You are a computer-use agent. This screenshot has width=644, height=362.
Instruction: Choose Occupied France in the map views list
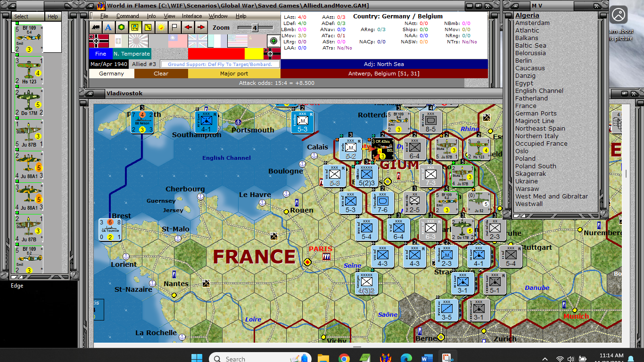541,144
